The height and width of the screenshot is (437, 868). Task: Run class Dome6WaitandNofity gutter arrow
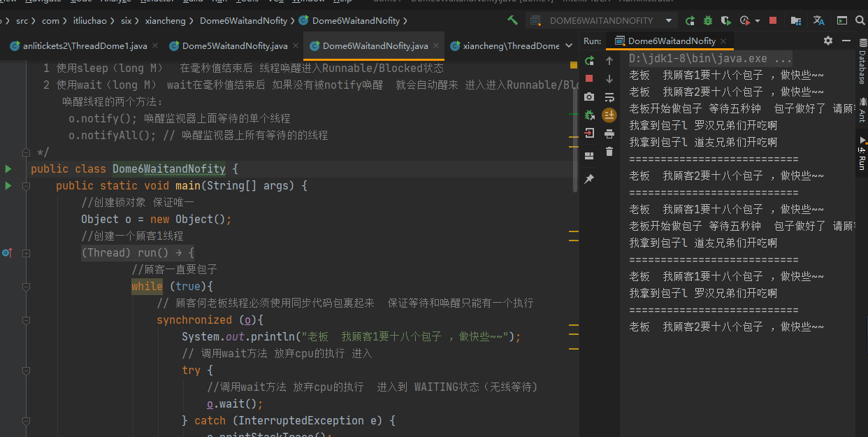[x=8, y=169]
